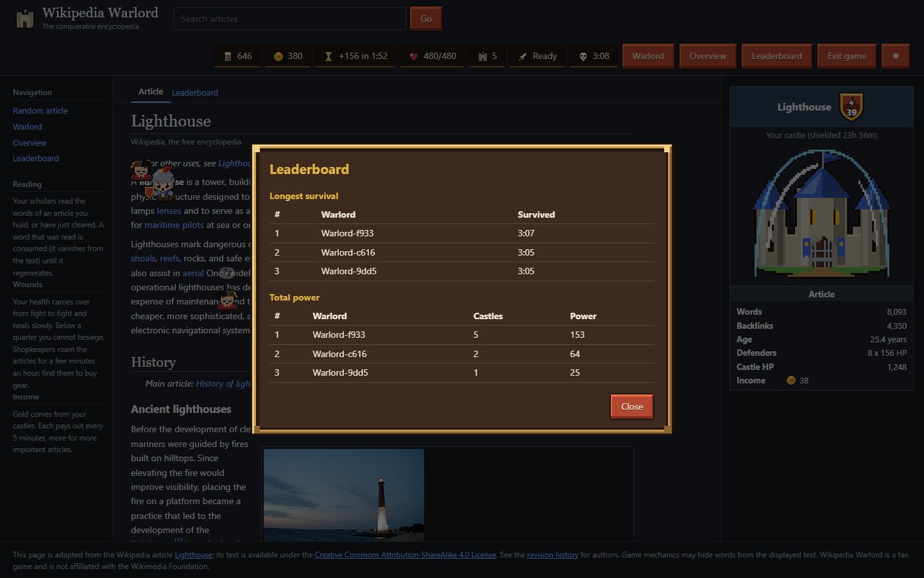This screenshot has height=578, width=924.
Task: Follow the lenses link
Action: (169, 211)
